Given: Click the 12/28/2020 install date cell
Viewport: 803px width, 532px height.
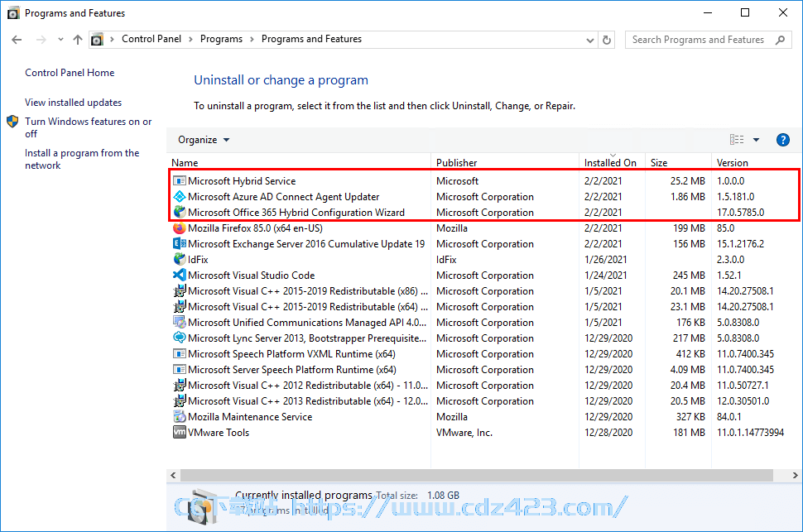Looking at the screenshot, I should (x=608, y=433).
